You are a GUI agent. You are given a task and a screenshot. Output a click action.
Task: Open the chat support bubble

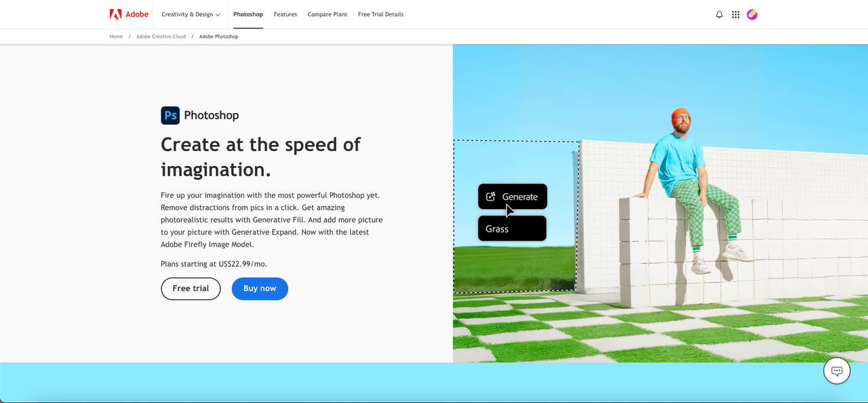(x=837, y=370)
